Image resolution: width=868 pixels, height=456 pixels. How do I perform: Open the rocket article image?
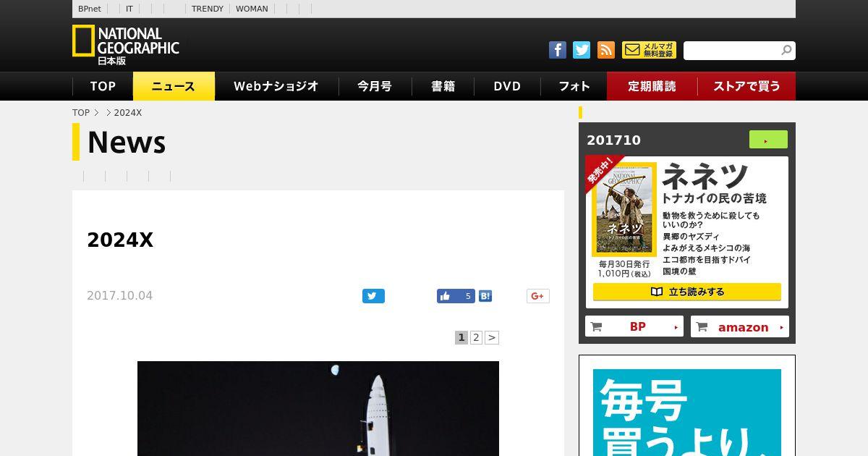click(x=318, y=408)
